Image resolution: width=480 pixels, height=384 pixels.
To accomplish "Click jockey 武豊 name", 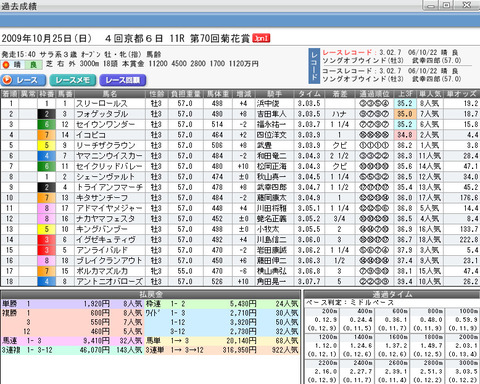I will coord(264,145).
